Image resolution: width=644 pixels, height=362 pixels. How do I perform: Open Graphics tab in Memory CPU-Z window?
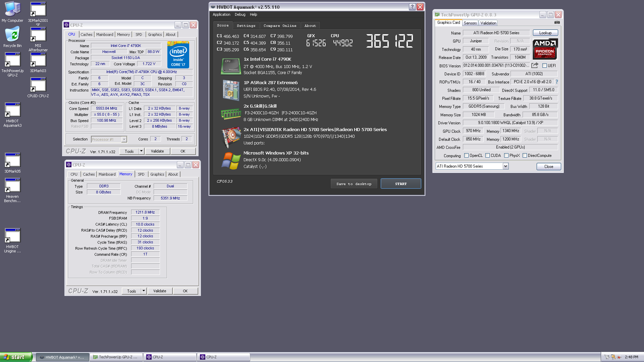(157, 174)
